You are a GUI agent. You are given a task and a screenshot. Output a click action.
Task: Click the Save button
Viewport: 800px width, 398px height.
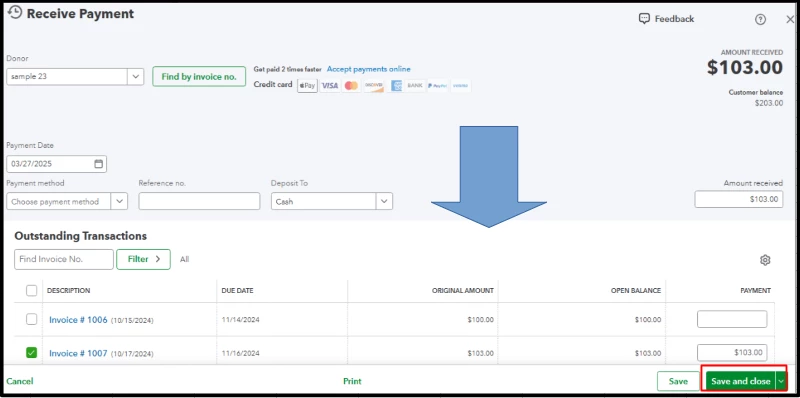678,381
